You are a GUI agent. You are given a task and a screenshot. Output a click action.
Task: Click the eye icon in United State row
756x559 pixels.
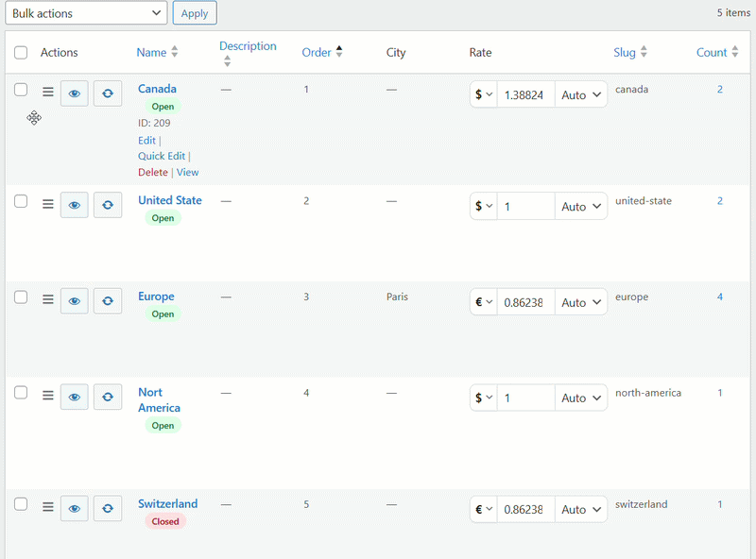point(75,205)
